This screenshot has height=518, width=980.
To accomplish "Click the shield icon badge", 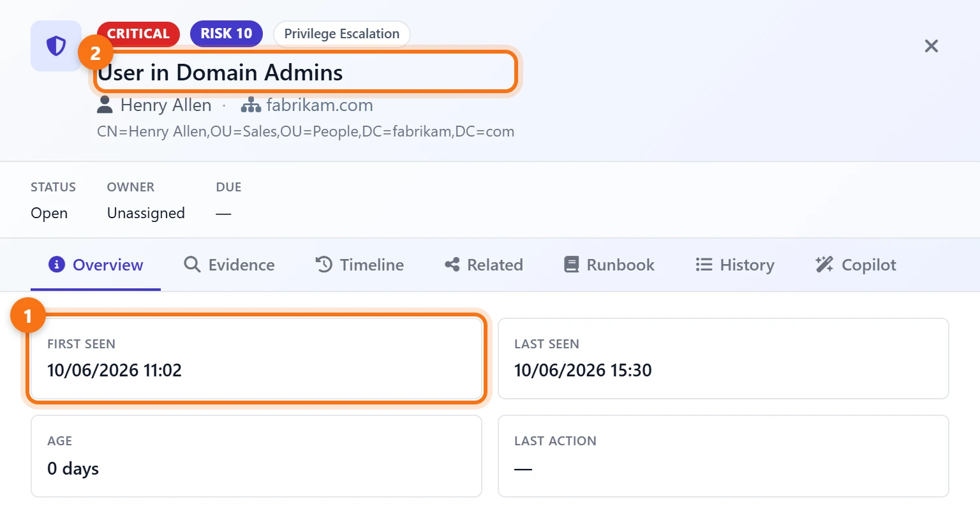I will click(x=56, y=46).
